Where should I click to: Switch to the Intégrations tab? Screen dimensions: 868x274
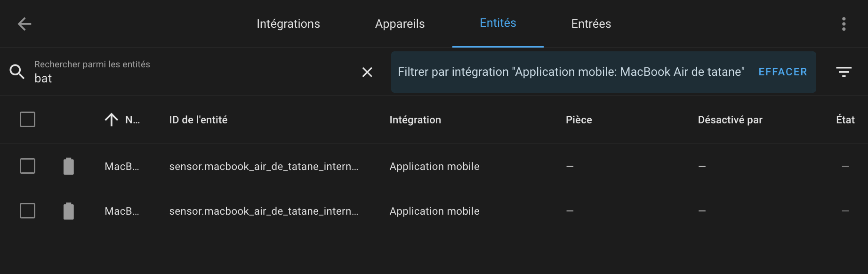click(x=288, y=24)
